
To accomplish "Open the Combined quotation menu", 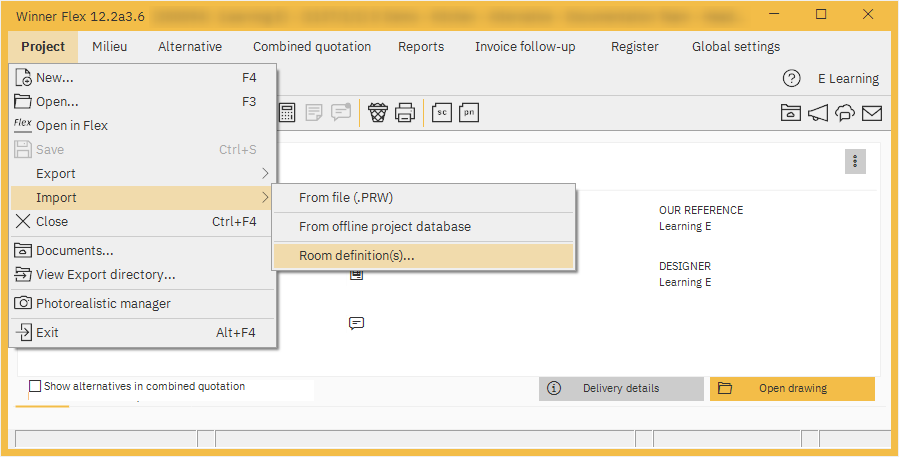I will (x=311, y=46).
